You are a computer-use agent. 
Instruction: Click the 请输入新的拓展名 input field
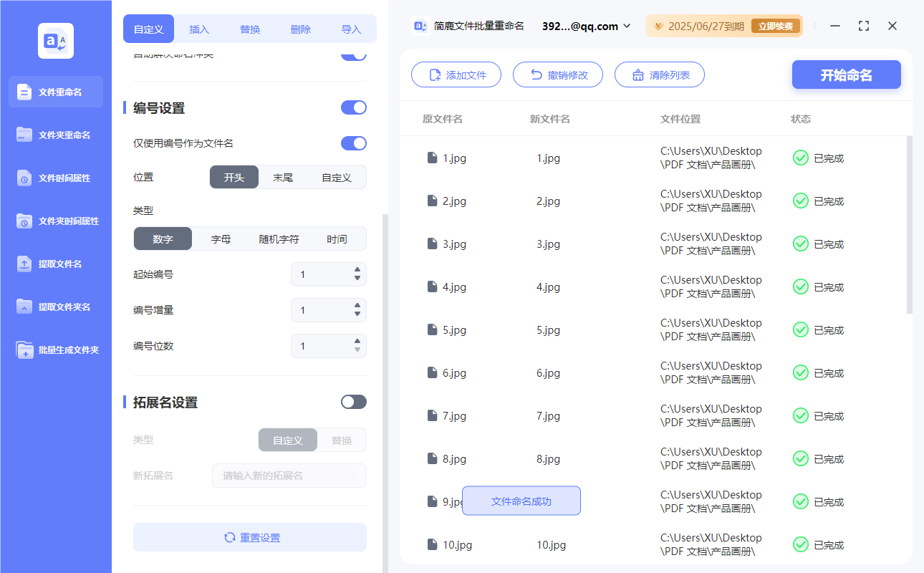coord(289,475)
